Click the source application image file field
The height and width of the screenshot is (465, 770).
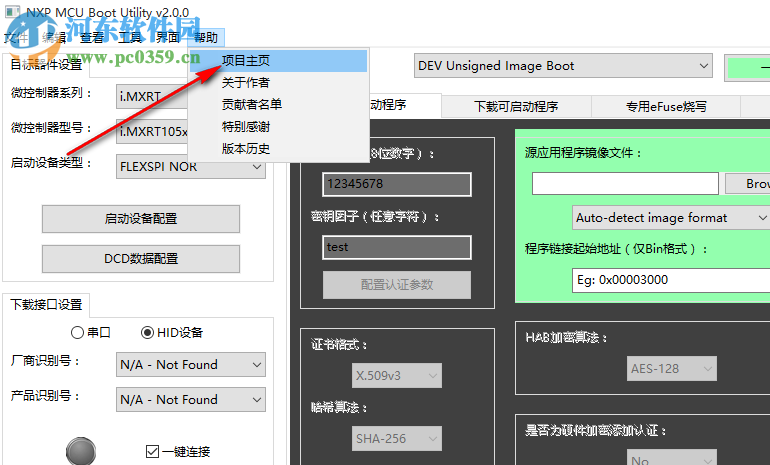[625, 184]
